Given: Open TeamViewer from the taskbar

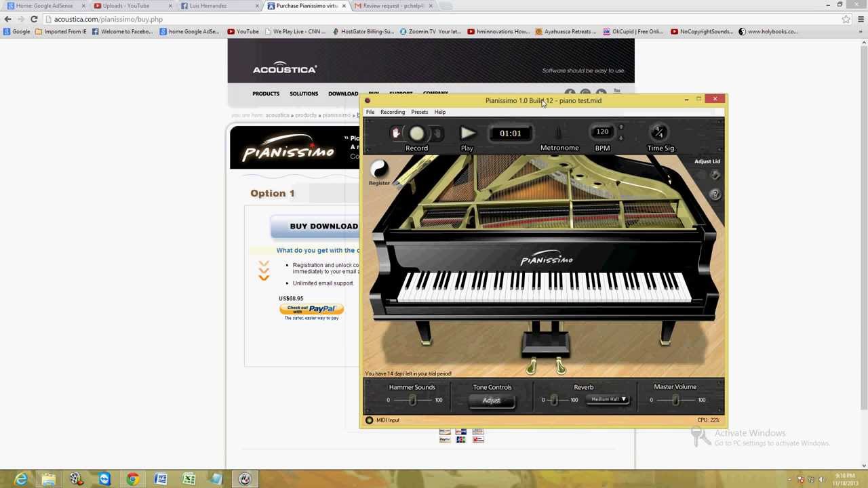Looking at the screenshot, I should click(x=104, y=479).
